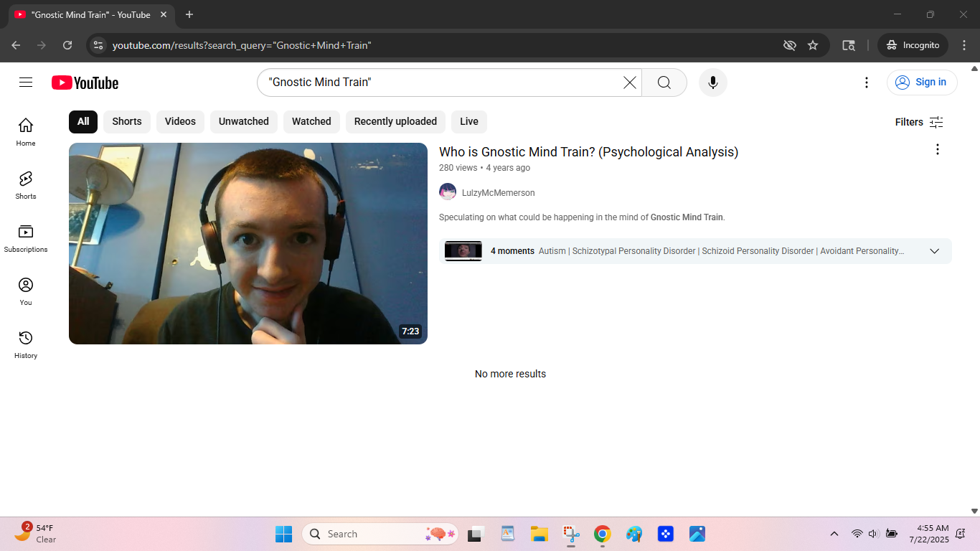Click the notification bell in system tray

(961, 534)
